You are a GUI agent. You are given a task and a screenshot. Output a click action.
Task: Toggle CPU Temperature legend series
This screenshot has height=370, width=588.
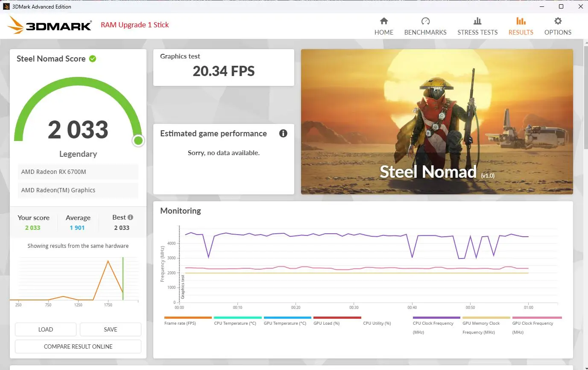(x=237, y=320)
